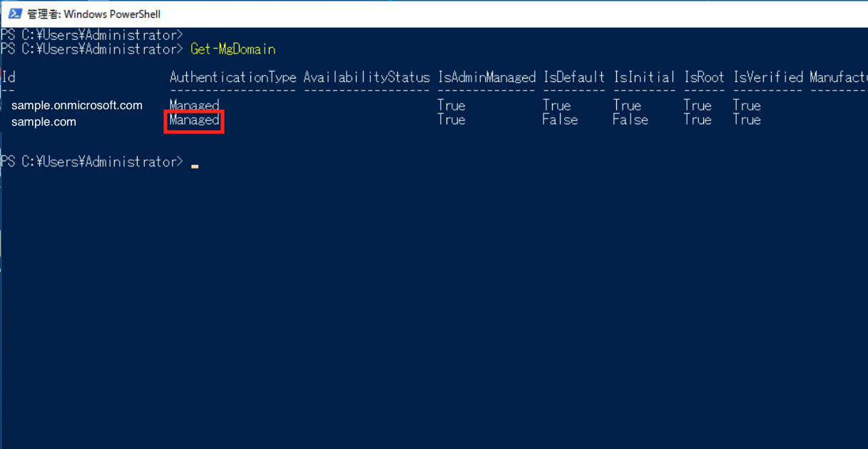Click the PowerShell icon in the title bar

point(14,14)
